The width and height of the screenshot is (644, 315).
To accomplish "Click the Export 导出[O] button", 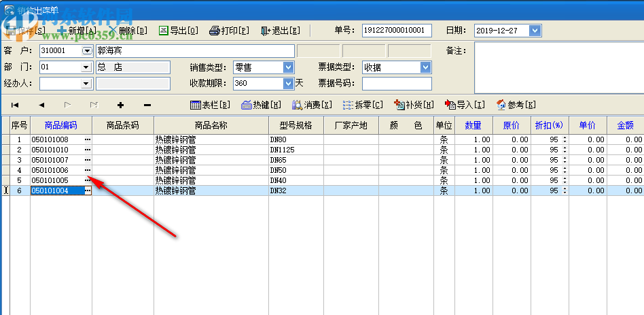I will coord(179,31).
